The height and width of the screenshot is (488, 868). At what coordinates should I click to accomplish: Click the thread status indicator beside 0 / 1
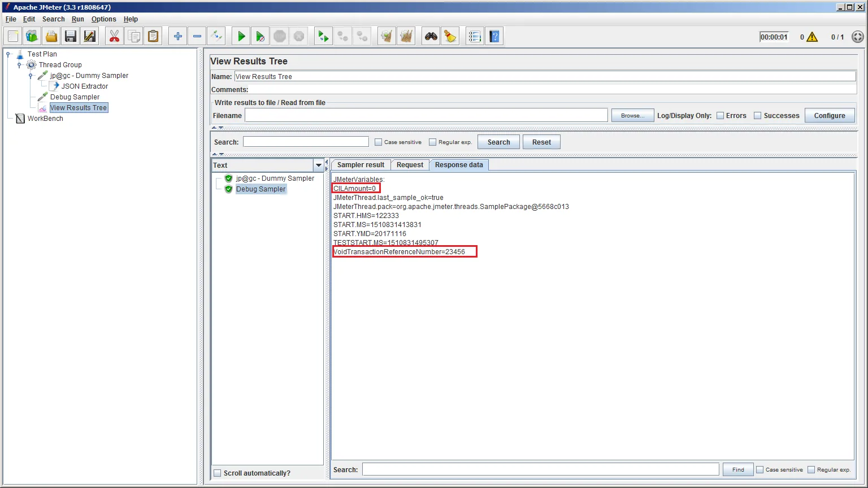(x=857, y=37)
